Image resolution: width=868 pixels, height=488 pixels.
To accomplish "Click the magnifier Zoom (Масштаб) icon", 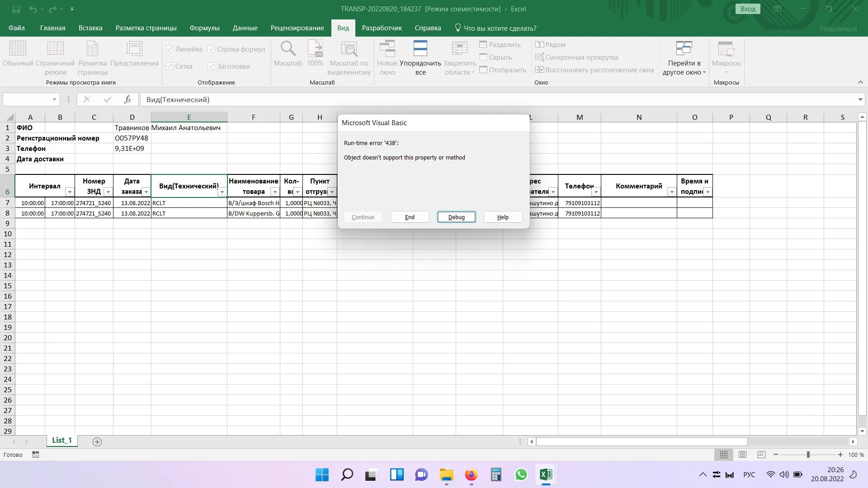I will tap(288, 49).
